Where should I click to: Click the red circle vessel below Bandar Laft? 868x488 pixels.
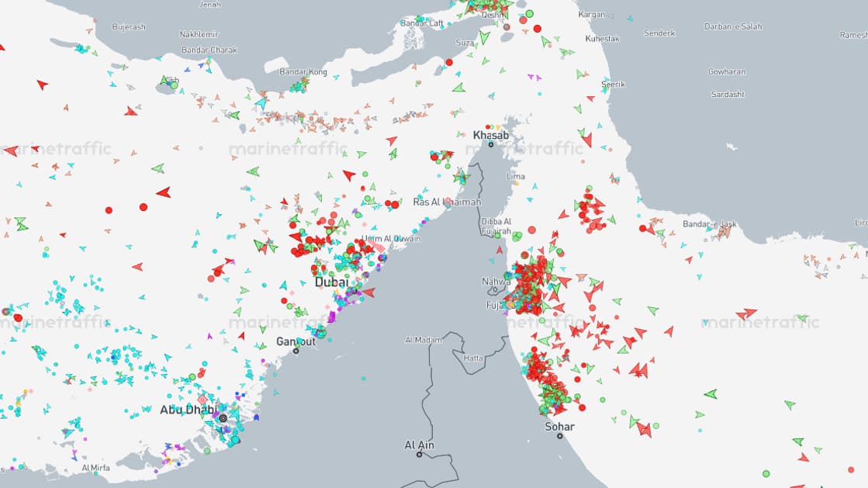click(449, 63)
